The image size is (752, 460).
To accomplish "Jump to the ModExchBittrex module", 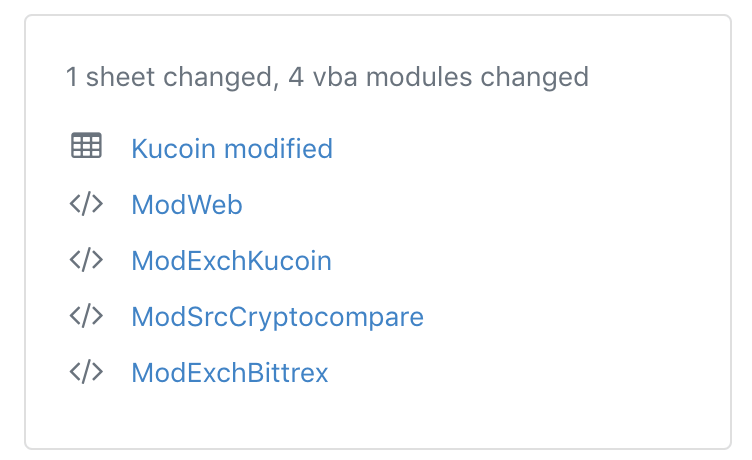I will pos(230,373).
